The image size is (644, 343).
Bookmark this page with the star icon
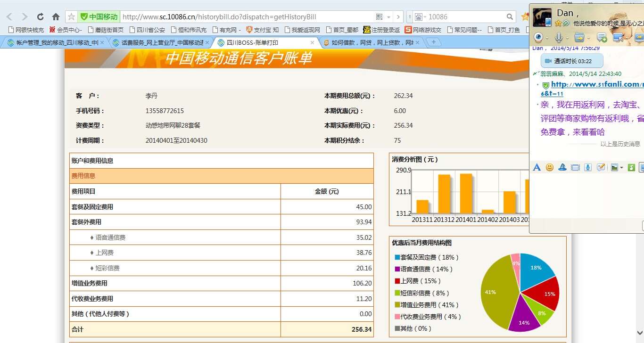point(71,17)
